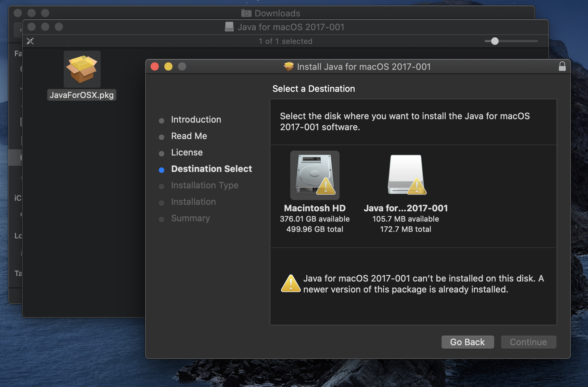Click the package icon in installer title
Viewport: 588px width, 387px height.
tap(289, 66)
